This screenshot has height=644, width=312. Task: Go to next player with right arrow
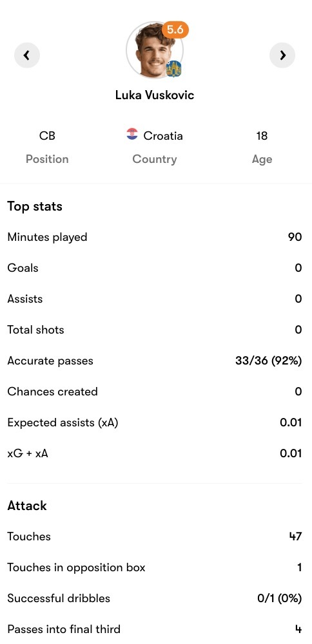pos(282,55)
